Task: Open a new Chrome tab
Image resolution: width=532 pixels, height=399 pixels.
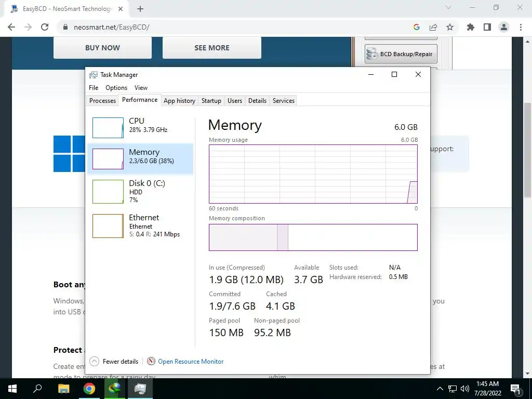Action: point(140,9)
